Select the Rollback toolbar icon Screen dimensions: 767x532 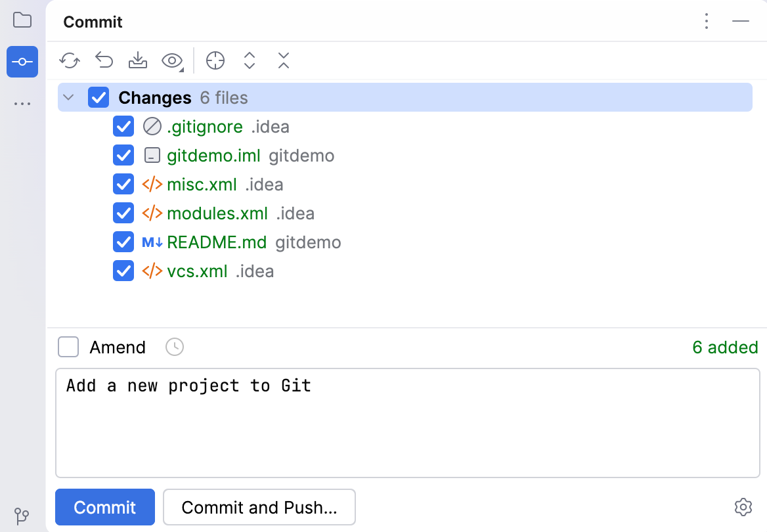coord(103,60)
